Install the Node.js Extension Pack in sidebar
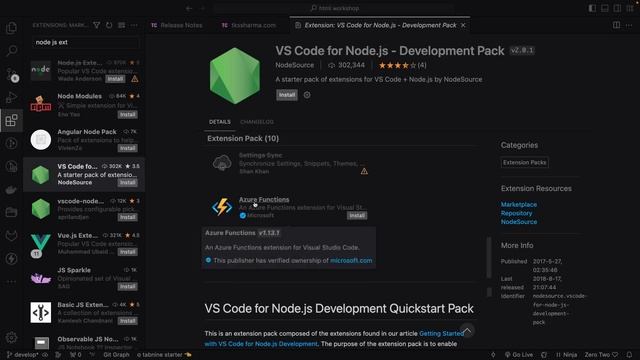Viewport: 640px width, 360px height. pos(115,79)
